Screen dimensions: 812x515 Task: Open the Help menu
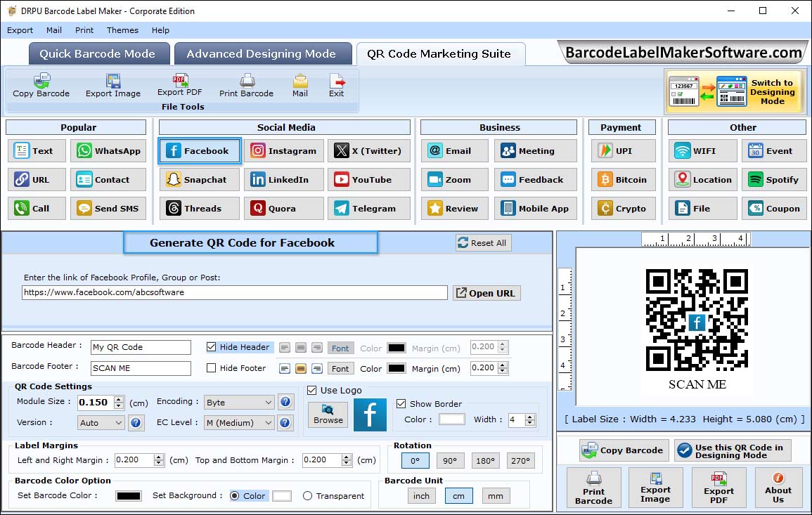click(x=160, y=30)
